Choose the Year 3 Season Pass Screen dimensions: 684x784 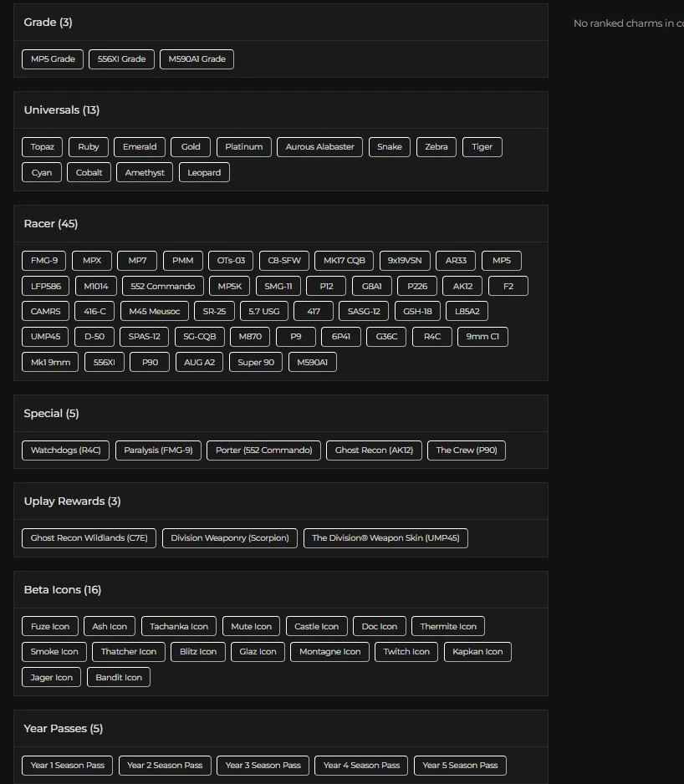tap(263, 766)
